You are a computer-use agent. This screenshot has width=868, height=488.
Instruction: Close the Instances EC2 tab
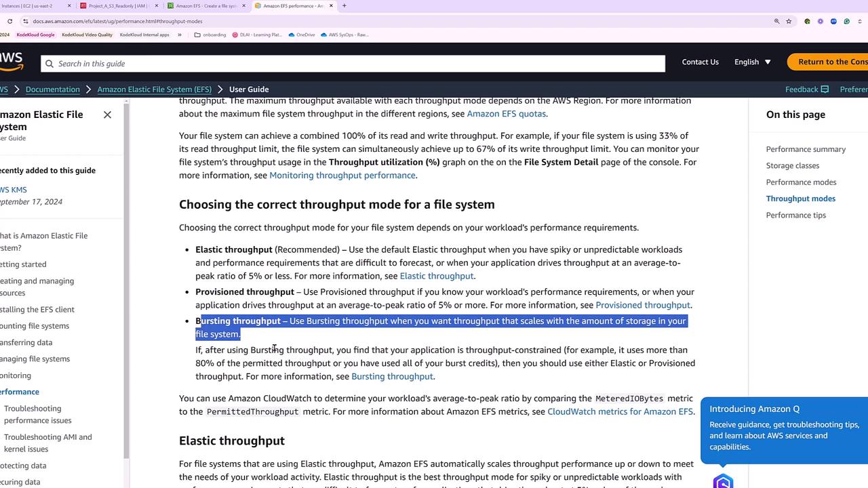point(69,5)
